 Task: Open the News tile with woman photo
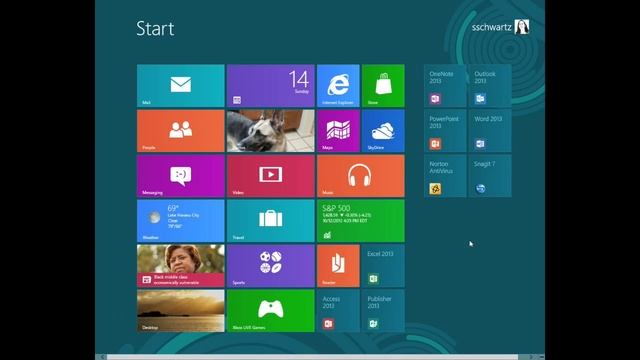(181, 266)
